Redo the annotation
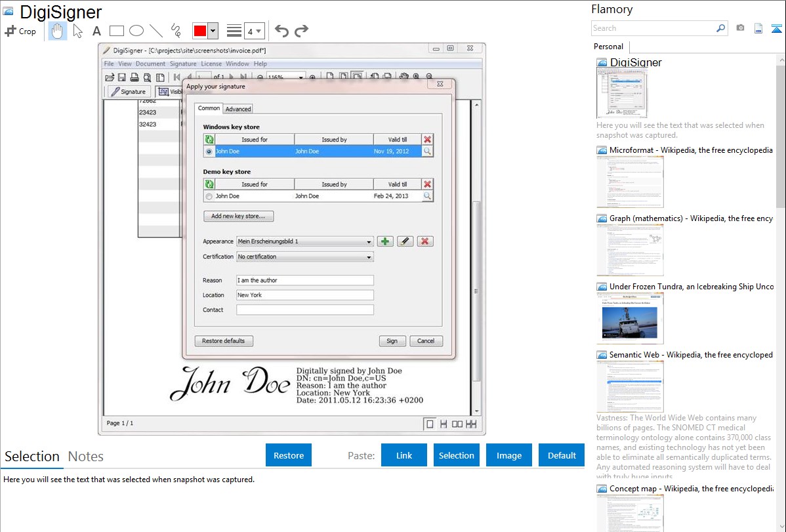 click(x=301, y=31)
